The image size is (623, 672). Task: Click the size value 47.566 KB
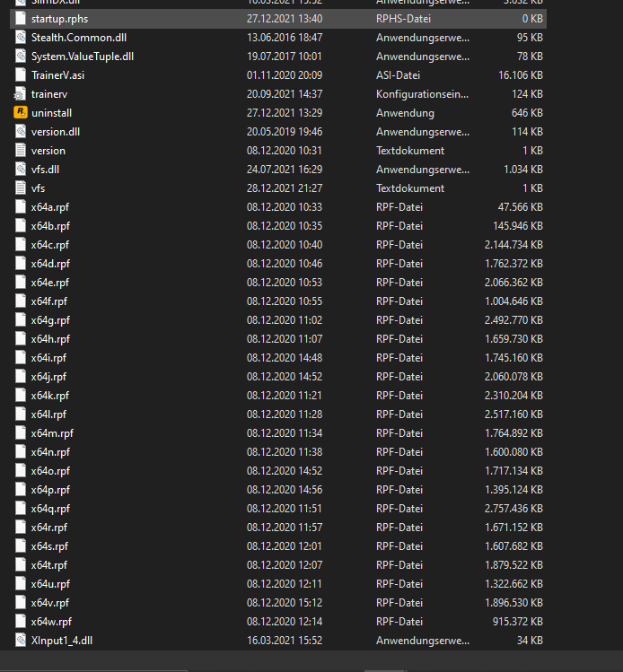pyautogui.click(x=520, y=207)
